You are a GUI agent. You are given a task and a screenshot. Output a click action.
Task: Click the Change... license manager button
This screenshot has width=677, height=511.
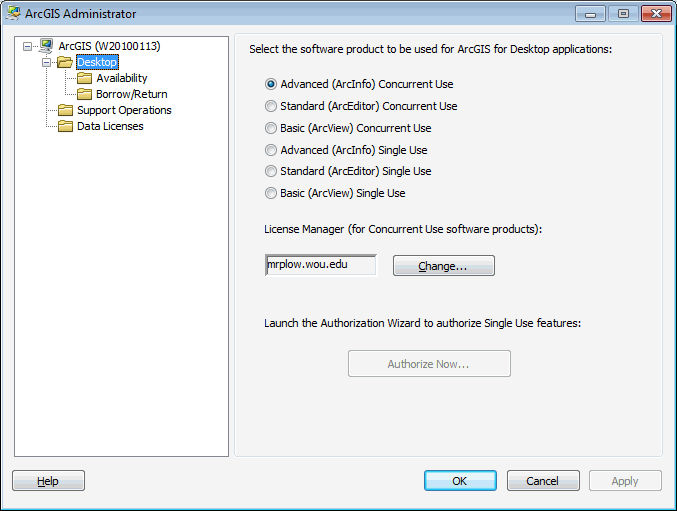coord(444,265)
